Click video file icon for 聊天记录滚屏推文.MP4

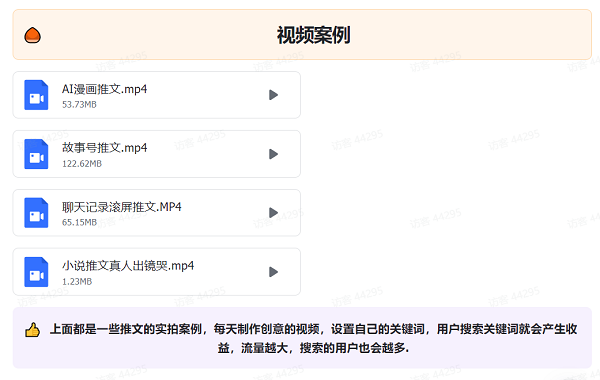tap(36, 213)
